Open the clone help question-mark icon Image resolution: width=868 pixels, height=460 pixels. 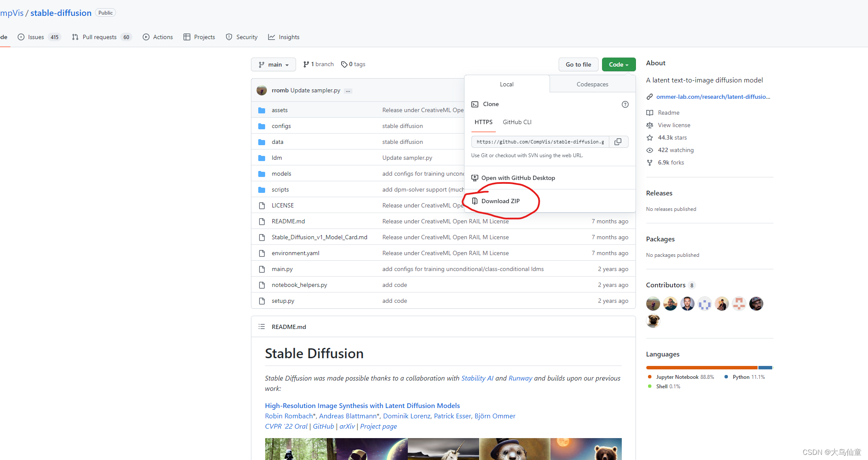point(625,104)
